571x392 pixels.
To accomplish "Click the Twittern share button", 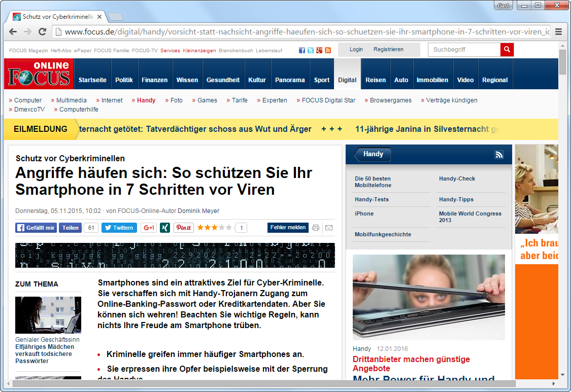I will [119, 228].
